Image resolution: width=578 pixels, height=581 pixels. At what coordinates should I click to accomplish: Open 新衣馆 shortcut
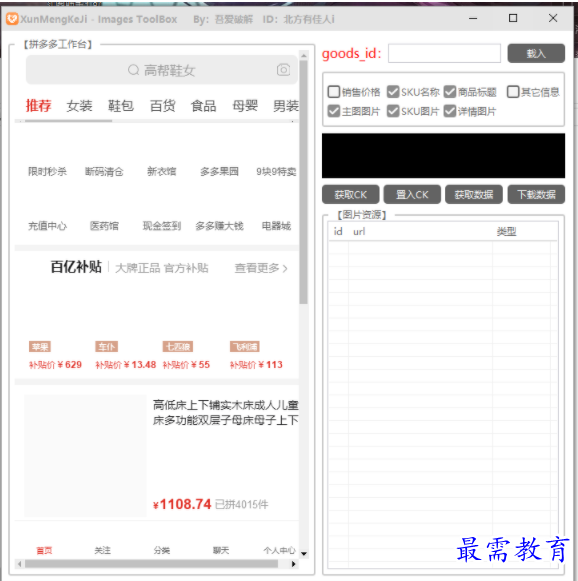click(x=162, y=172)
